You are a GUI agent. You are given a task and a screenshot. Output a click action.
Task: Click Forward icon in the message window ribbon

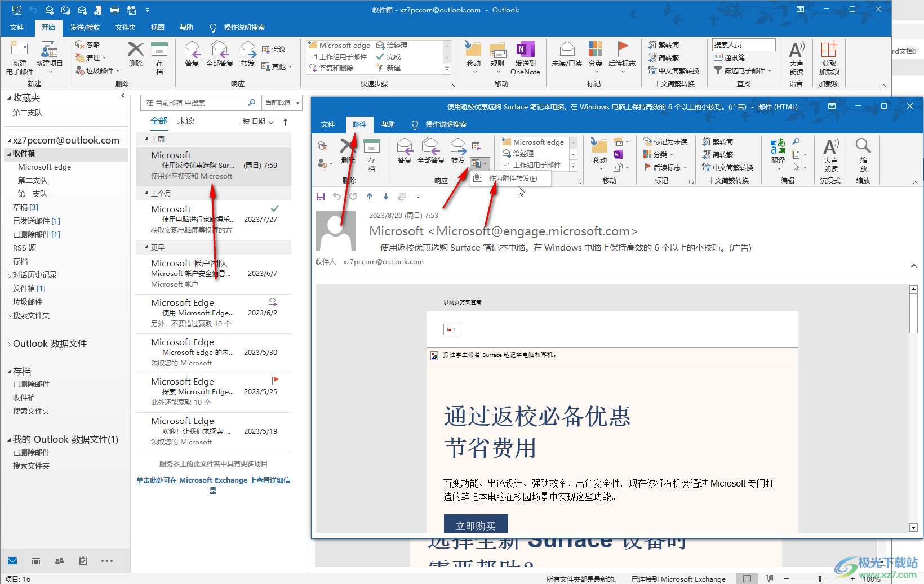click(x=458, y=146)
